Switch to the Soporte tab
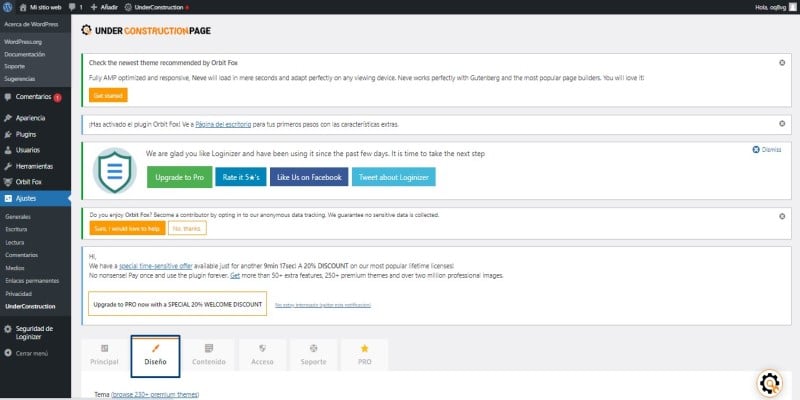This screenshot has height=400, width=800. (x=313, y=355)
